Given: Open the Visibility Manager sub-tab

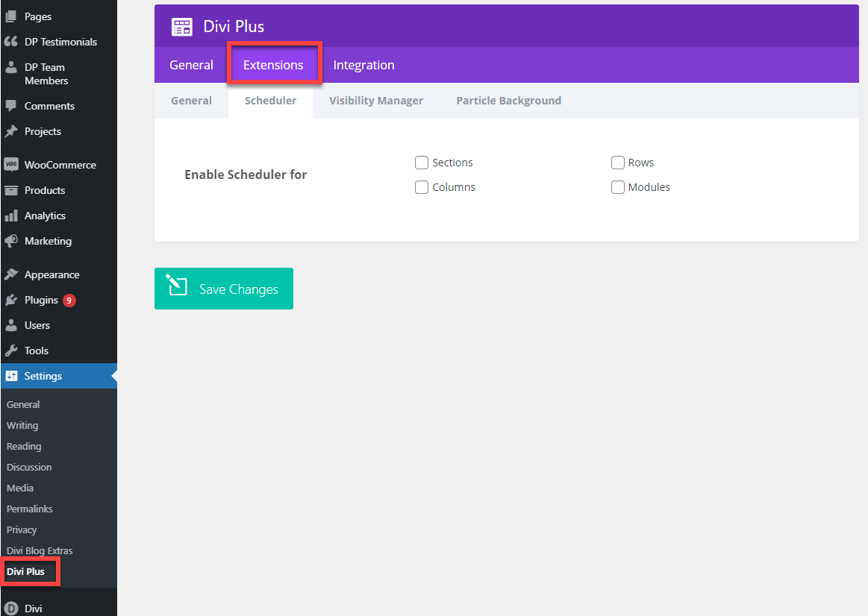Looking at the screenshot, I should coord(376,100).
